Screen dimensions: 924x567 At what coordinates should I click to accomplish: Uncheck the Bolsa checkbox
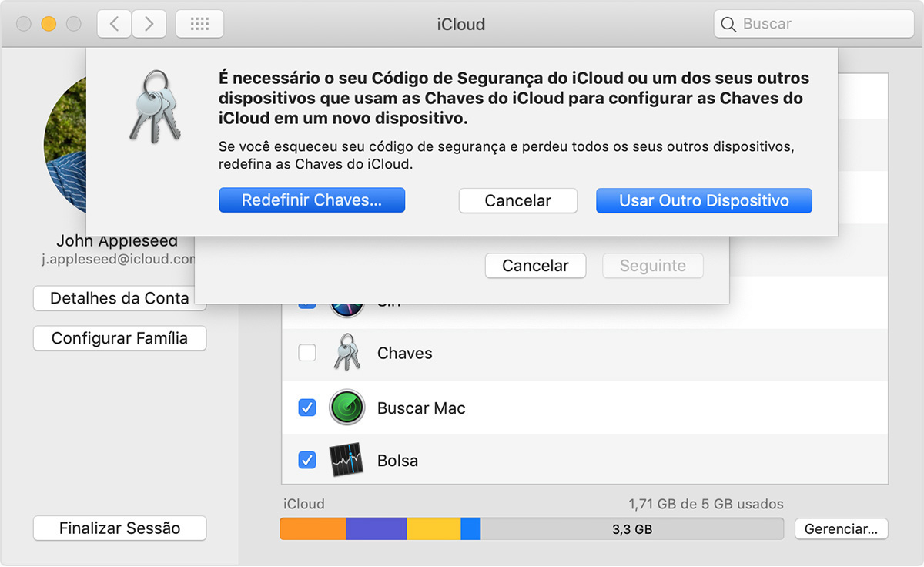[x=307, y=461]
